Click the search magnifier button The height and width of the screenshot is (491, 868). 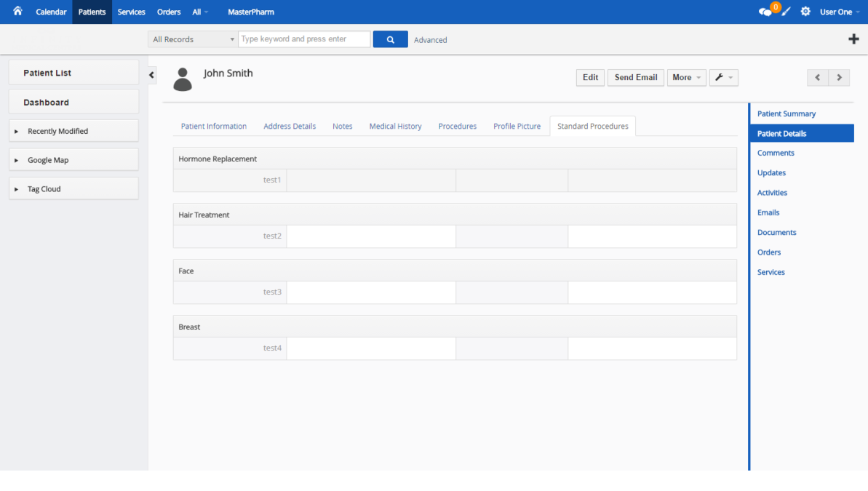tap(390, 39)
